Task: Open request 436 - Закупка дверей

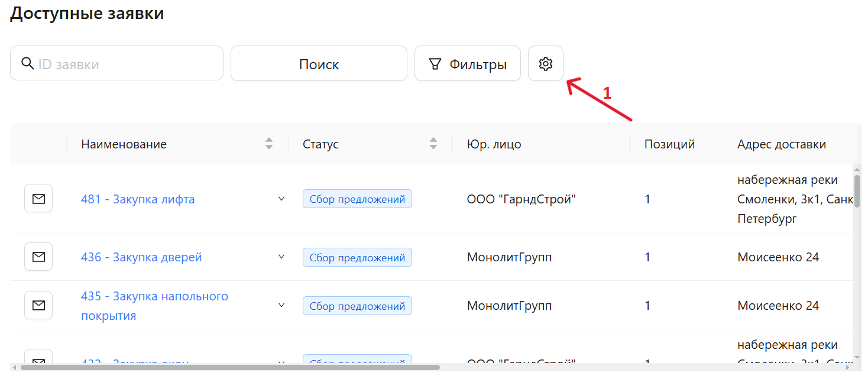Action: [x=141, y=257]
